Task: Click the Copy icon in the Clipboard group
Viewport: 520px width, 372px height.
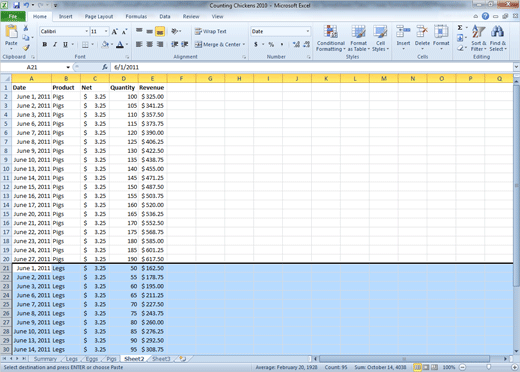Action: click(26, 38)
